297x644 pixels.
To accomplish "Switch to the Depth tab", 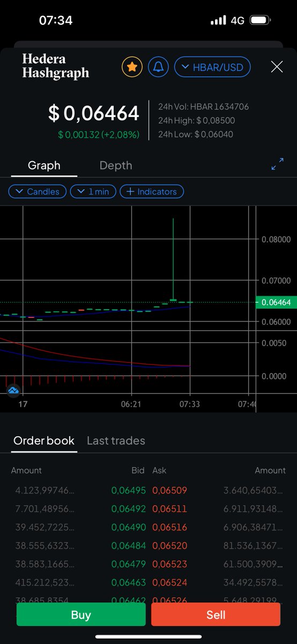I will pos(116,165).
